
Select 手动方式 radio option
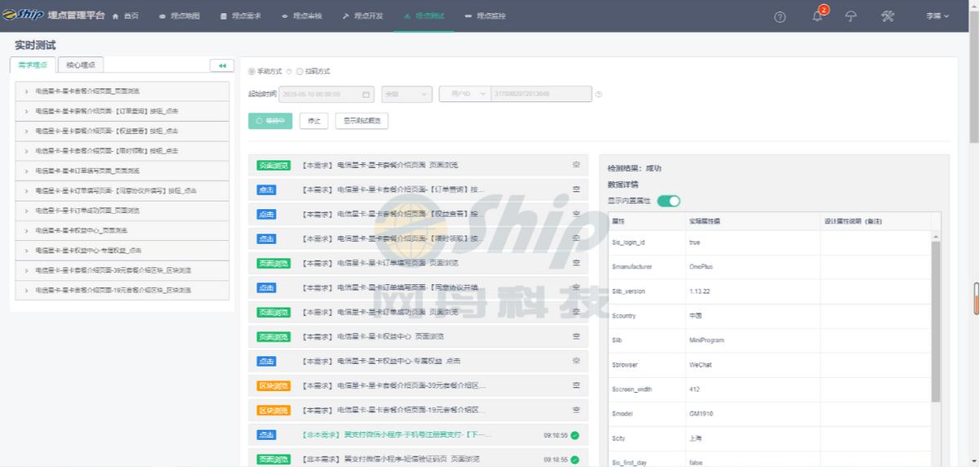point(252,72)
